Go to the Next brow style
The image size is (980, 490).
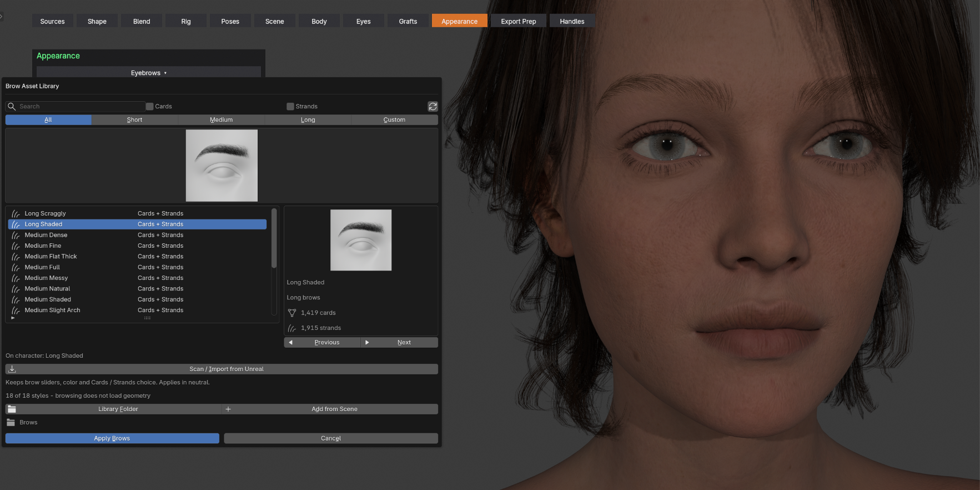pyautogui.click(x=400, y=342)
